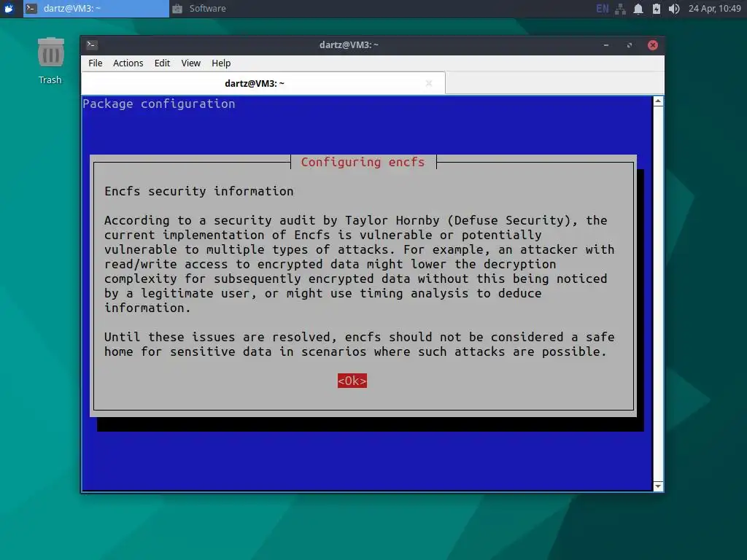Open the File menu
The width and height of the screenshot is (747, 560).
tap(96, 63)
